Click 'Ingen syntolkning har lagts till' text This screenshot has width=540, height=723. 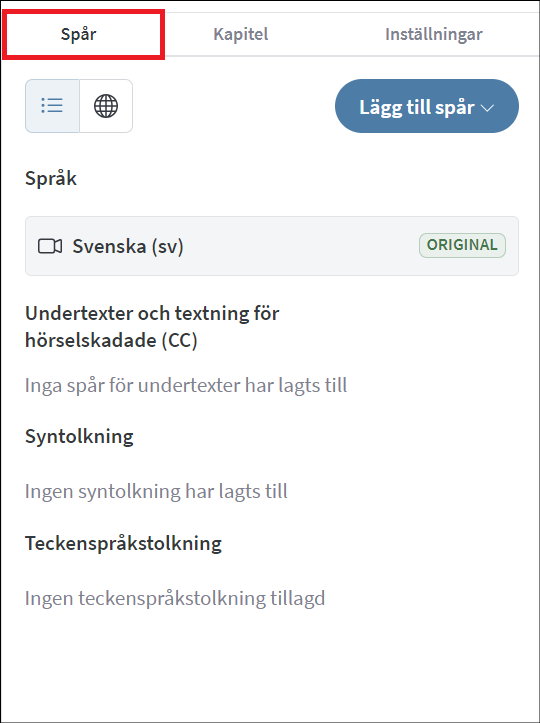click(x=156, y=491)
